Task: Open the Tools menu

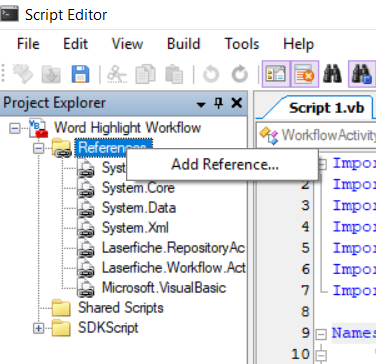Action: coord(242,44)
